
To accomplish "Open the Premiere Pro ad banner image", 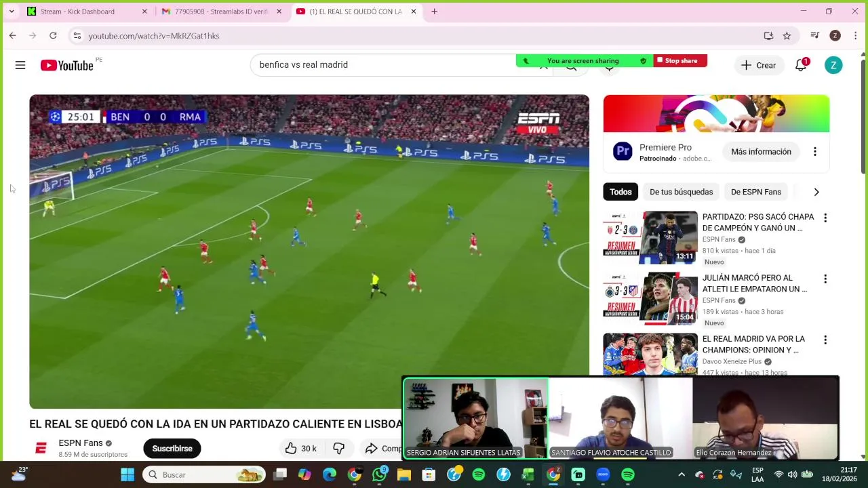I will pyautogui.click(x=716, y=114).
